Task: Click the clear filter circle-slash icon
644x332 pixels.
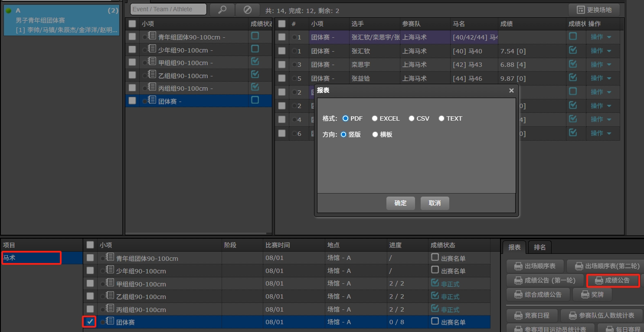Action: tap(247, 10)
